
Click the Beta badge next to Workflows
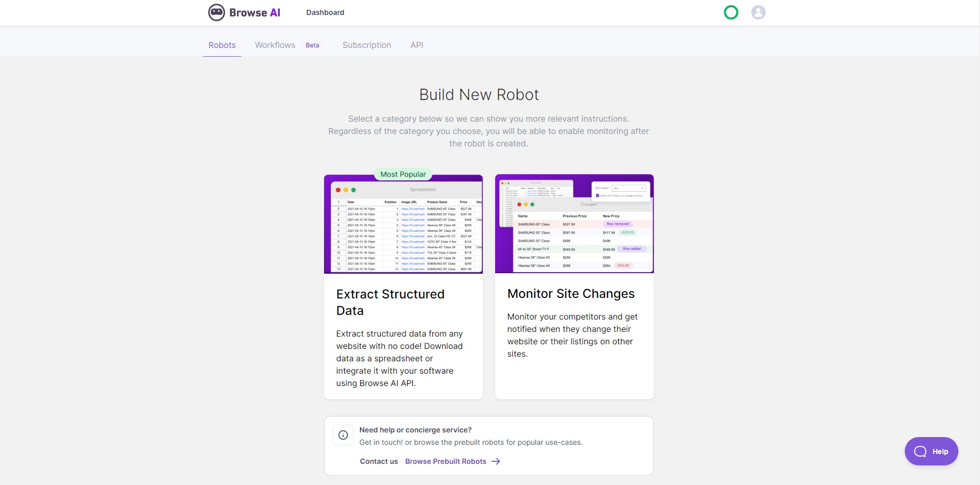312,45
